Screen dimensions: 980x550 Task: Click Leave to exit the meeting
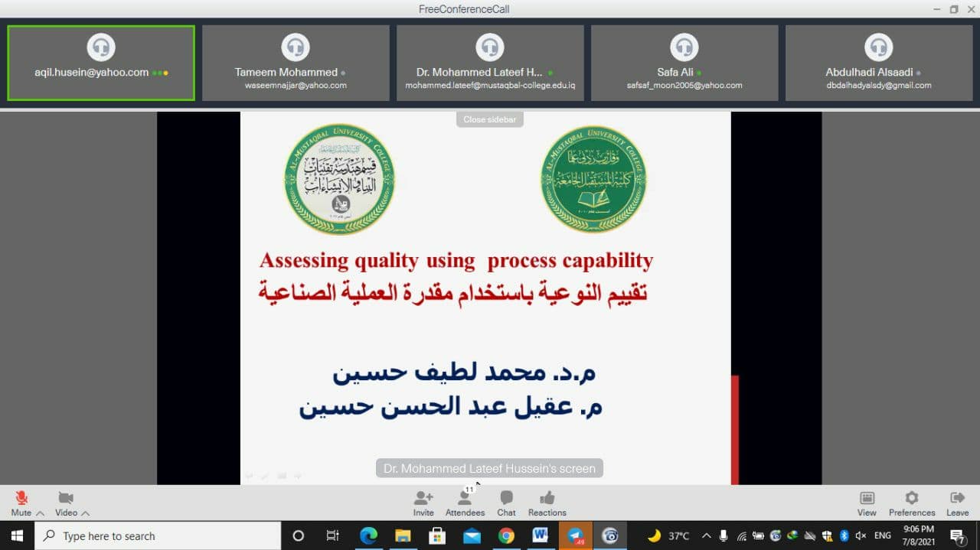point(956,502)
